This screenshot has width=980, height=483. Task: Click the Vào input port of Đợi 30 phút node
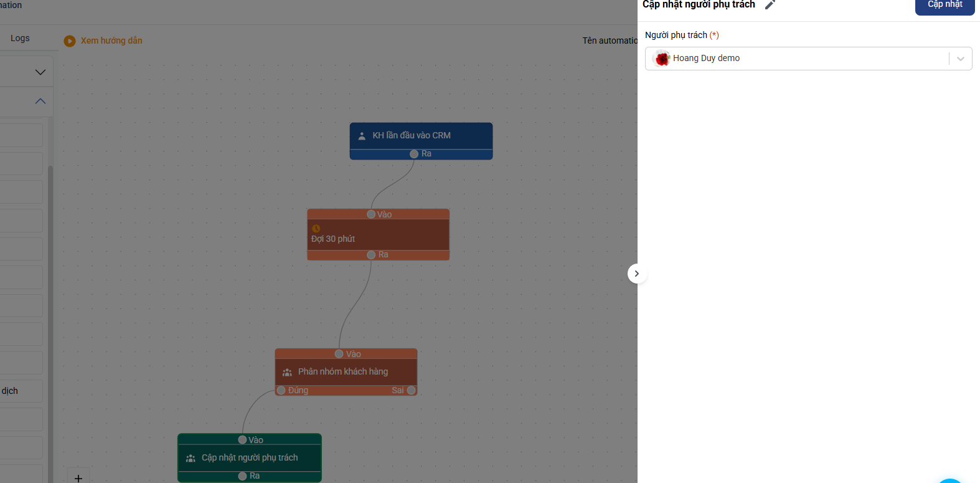(371, 214)
